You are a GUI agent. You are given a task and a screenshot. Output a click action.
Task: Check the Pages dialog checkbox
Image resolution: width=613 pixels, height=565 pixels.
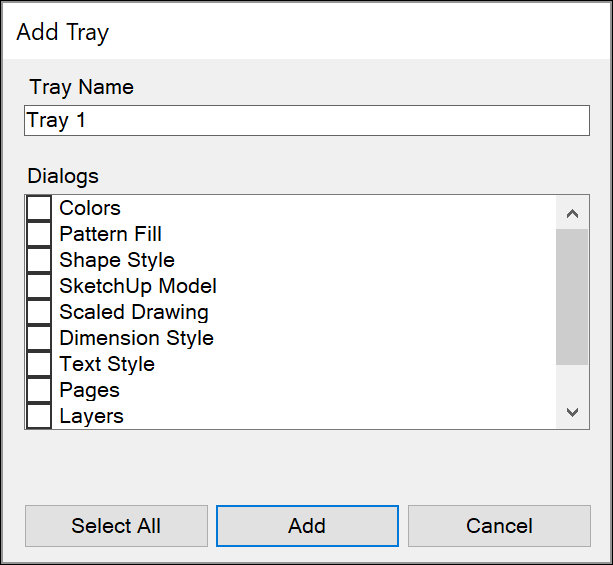click(x=39, y=390)
